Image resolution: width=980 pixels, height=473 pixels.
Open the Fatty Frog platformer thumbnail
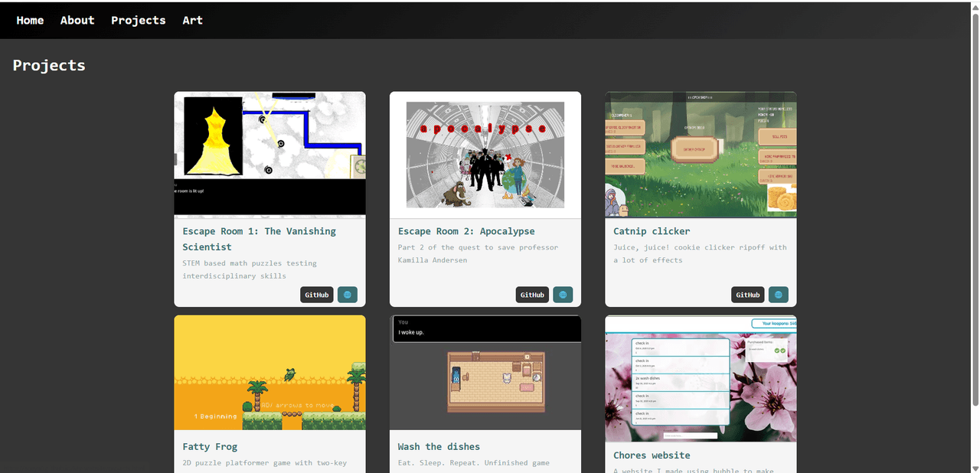click(269, 373)
